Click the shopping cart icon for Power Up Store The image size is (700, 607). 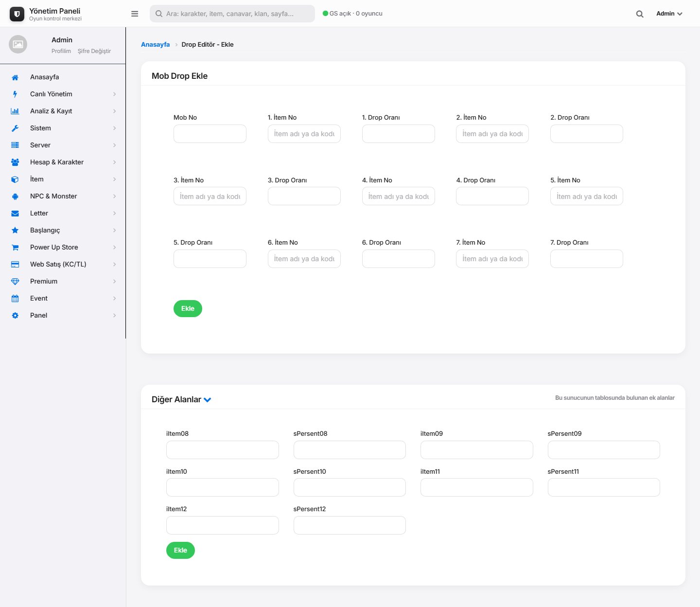15,248
